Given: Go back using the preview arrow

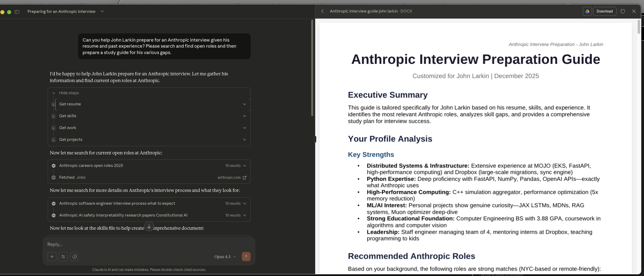Looking at the screenshot, I should point(322,11).
